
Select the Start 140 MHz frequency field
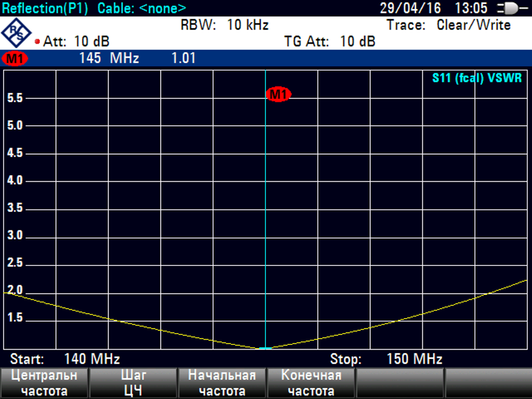tap(65, 359)
